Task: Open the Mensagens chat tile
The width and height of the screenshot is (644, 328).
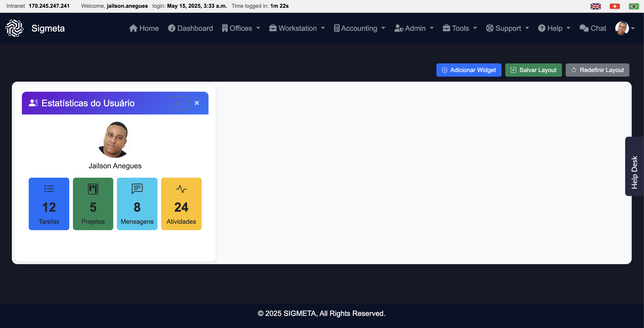Action: pyautogui.click(x=137, y=204)
